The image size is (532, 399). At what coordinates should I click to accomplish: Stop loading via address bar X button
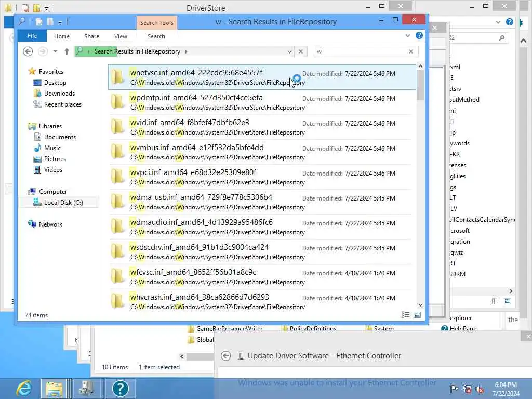coord(301,51)
